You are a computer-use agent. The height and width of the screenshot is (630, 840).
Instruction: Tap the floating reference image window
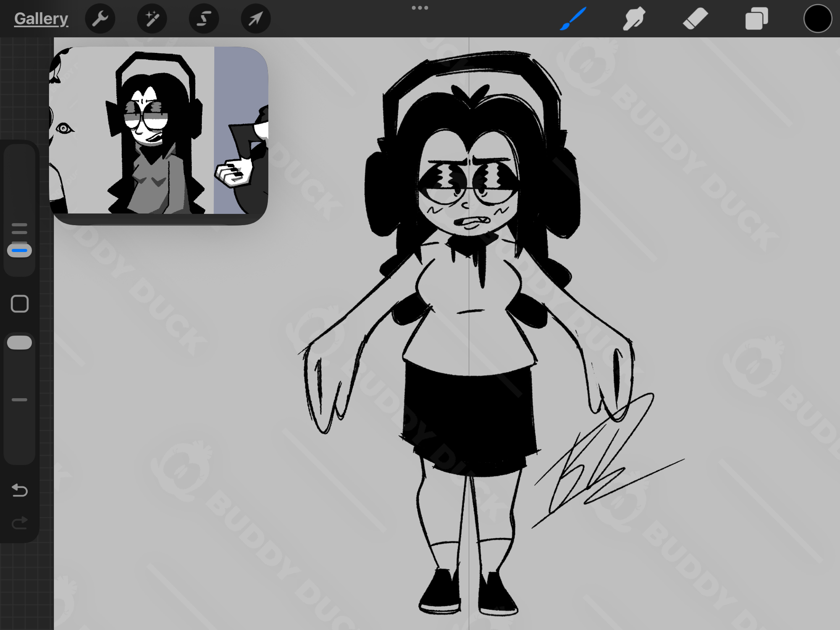pos(159,130)
